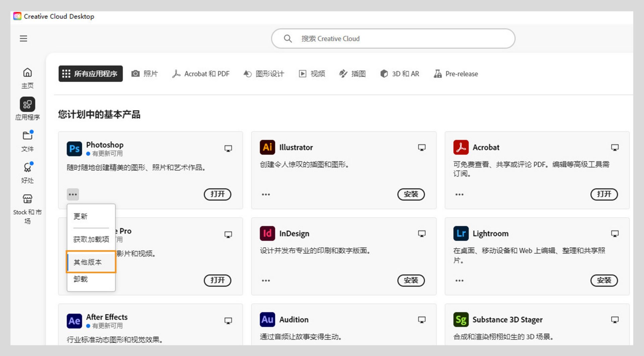
Task: Open Photoshop with its 打开 button
Action: [218, 194]
